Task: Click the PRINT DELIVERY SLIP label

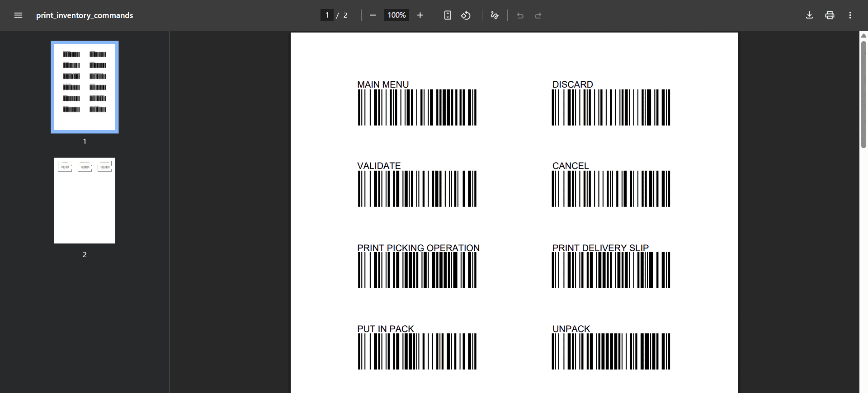Action: 600,248
